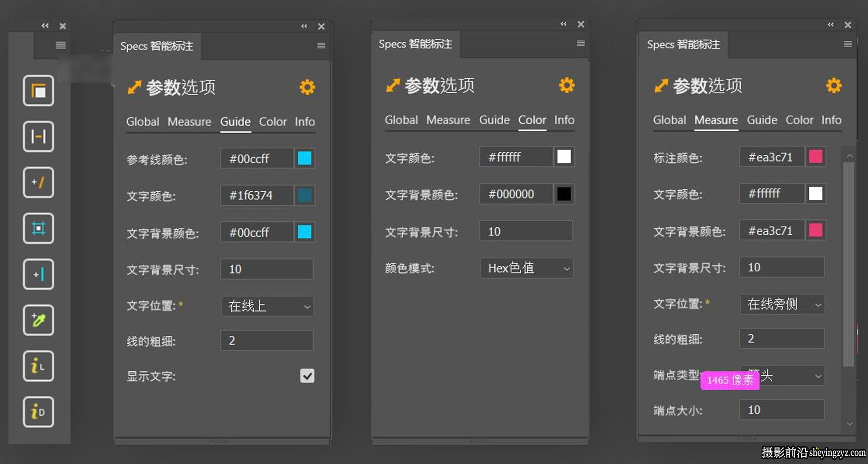Open the 颜色模式 dropdown showing Hex色值

pos(527,268)
